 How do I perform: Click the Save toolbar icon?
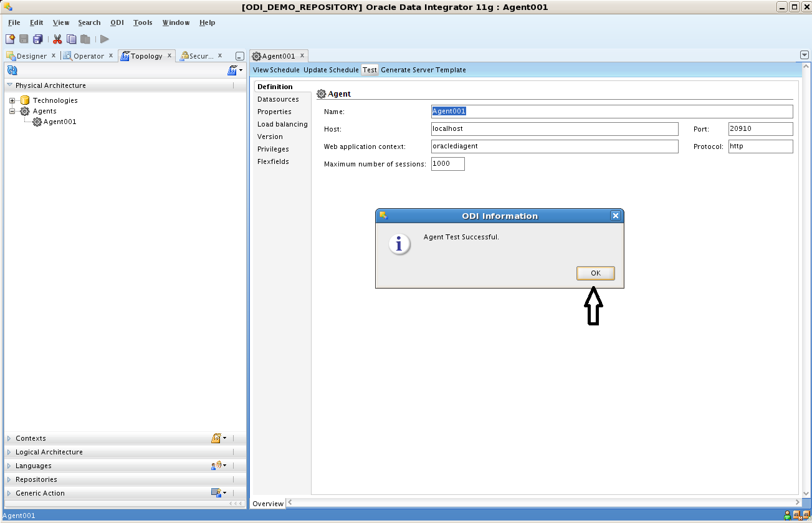pyautogui.click(x=24, y=38)
